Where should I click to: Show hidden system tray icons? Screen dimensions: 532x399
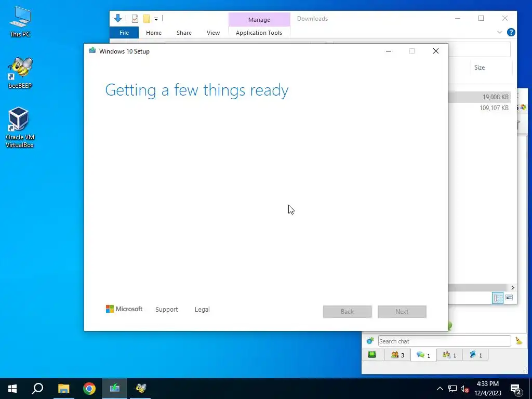[440, 389]
